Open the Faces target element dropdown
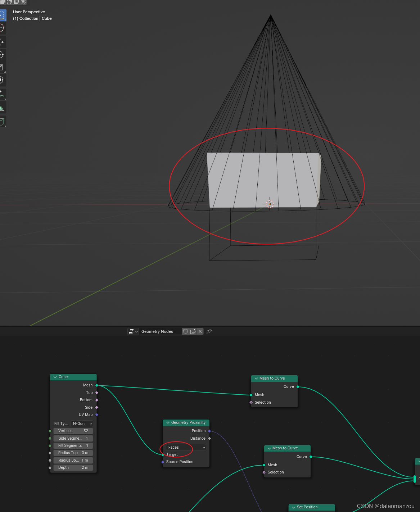 point(186,447)
